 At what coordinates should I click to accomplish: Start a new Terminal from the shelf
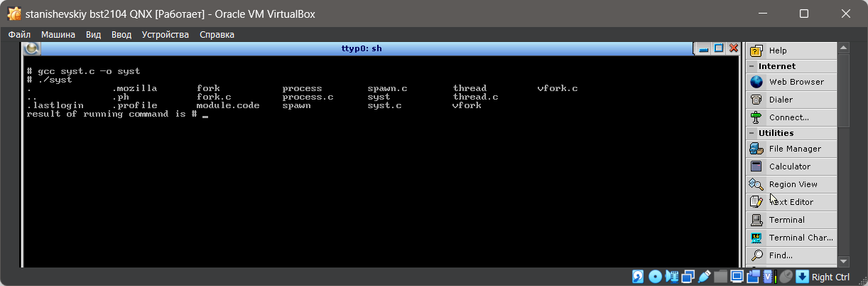pyautogui.click(x=791, y=220)
